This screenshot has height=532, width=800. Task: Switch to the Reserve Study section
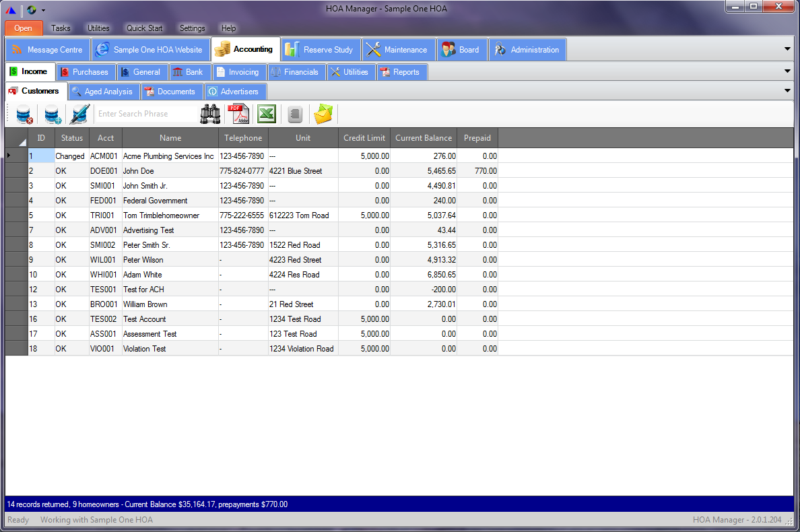[x=321, y=49]
